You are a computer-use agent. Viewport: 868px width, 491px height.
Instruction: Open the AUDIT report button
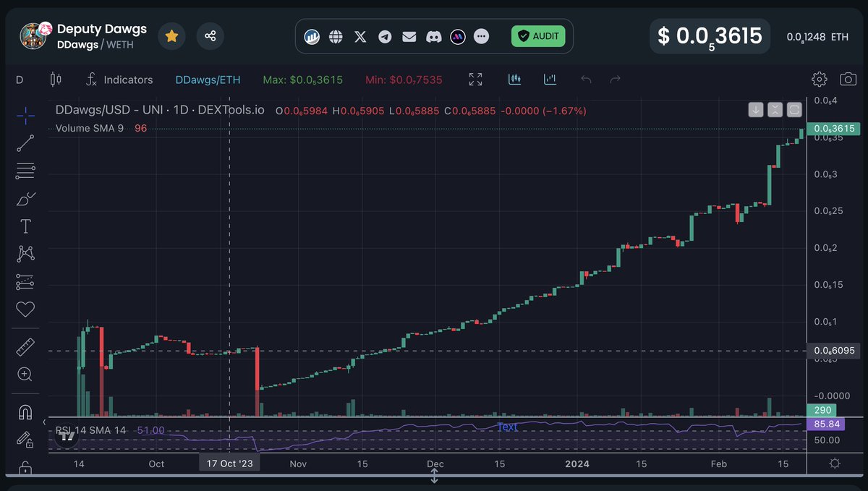pos(538,35)
